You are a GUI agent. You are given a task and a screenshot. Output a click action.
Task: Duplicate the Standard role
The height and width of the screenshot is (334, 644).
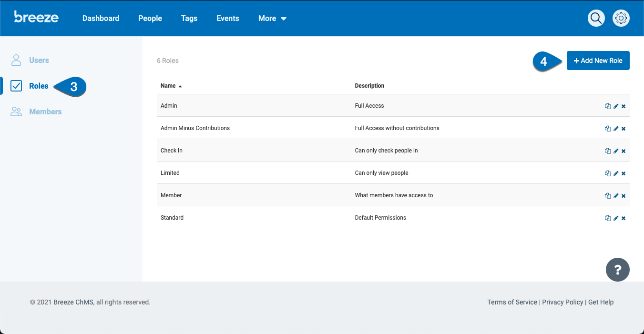tap(608, 218)
